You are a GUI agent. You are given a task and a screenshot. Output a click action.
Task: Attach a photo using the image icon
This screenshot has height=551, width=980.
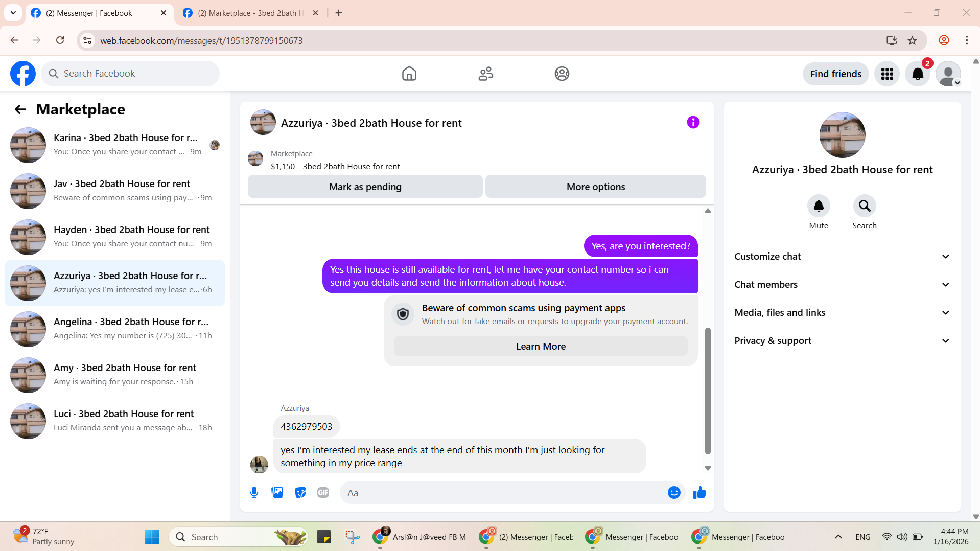[x=277, y=493]
